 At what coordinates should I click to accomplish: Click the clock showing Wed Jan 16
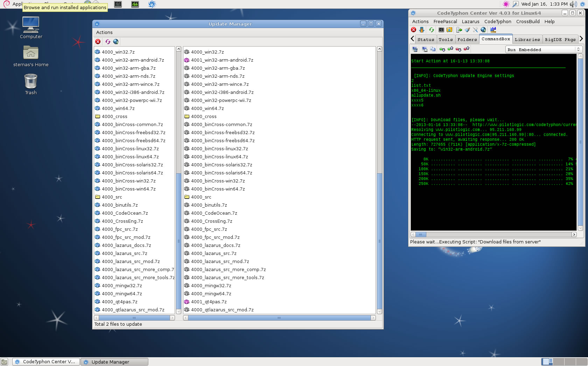(544, 4)
